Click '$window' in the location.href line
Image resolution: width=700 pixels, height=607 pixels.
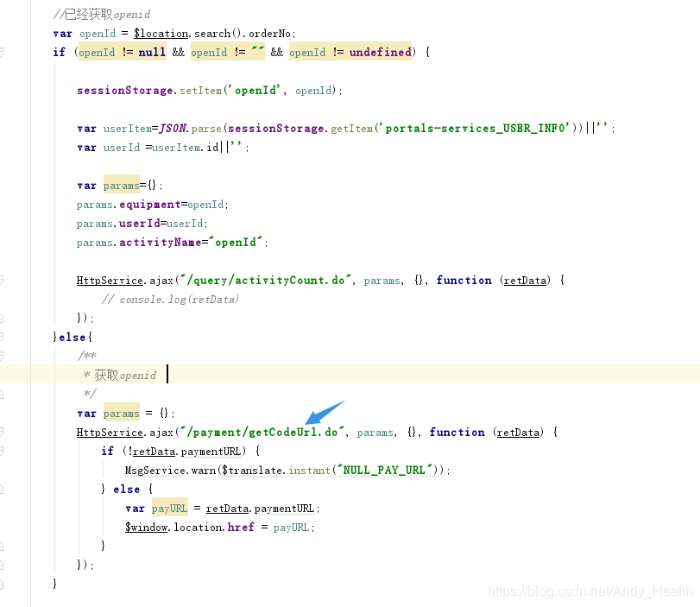[x=146, y=527]
